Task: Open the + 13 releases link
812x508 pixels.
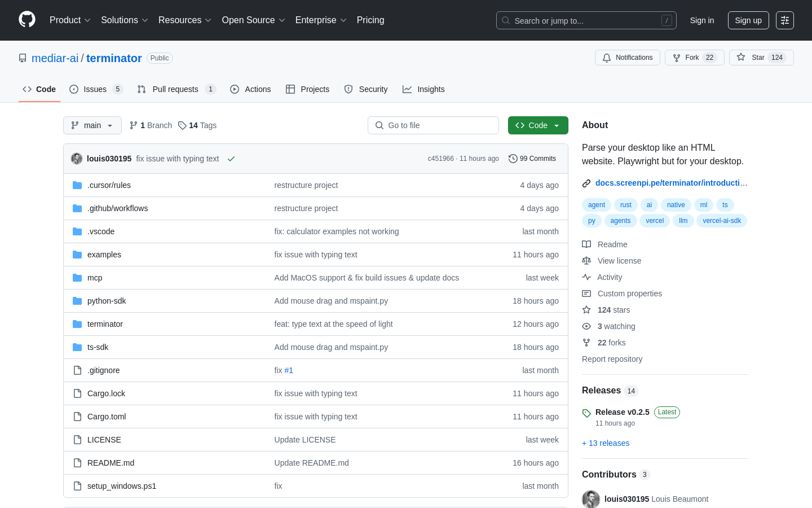Action: click(606, 443)
